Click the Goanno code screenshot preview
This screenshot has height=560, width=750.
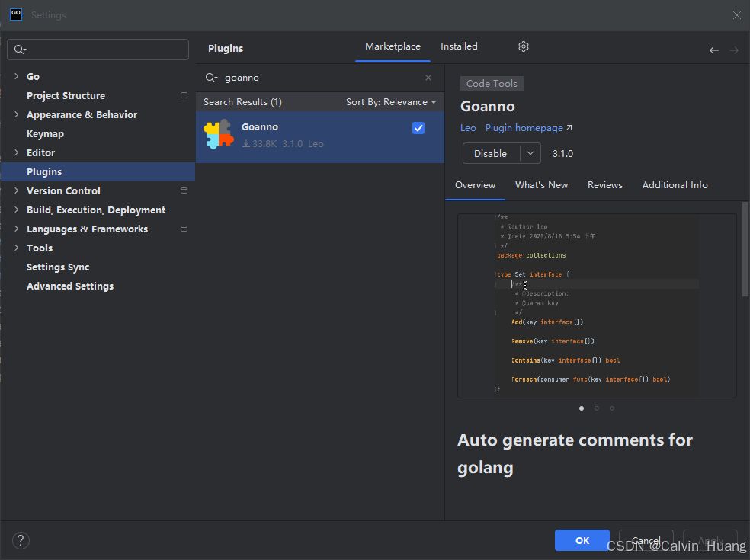(597, 306)
